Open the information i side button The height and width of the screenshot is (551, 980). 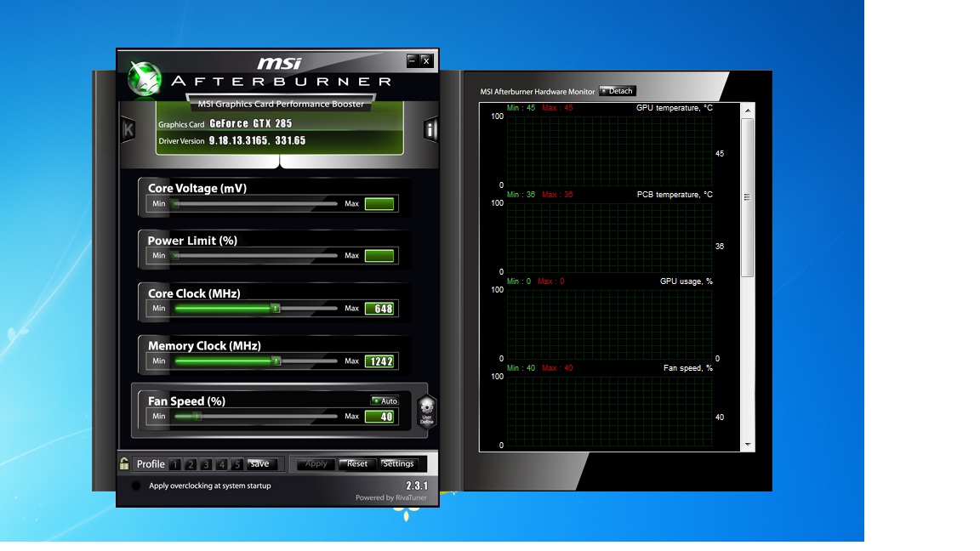pyautogui.click(x=430, y=129)
